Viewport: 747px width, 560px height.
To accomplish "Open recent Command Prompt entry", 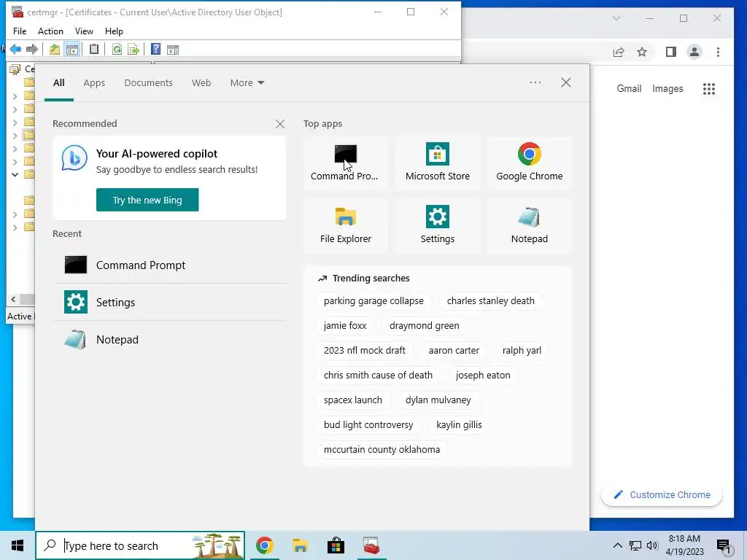I will 169,265.
